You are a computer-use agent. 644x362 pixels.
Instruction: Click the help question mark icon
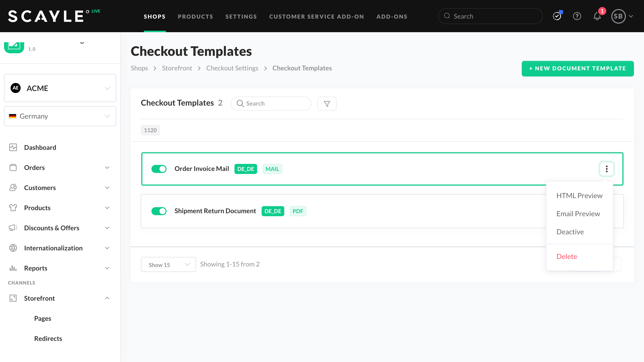577,16
